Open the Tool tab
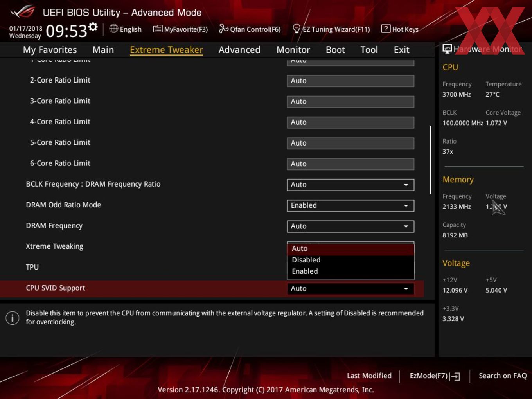The height and width of the screenshot is (399, 532). [369, 50]
